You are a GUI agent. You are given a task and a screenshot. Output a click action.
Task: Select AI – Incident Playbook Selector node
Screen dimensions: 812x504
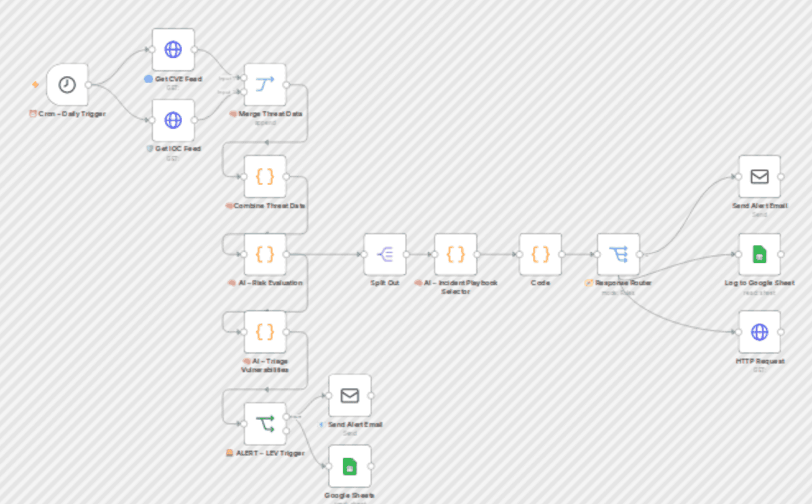pos(456,254)
